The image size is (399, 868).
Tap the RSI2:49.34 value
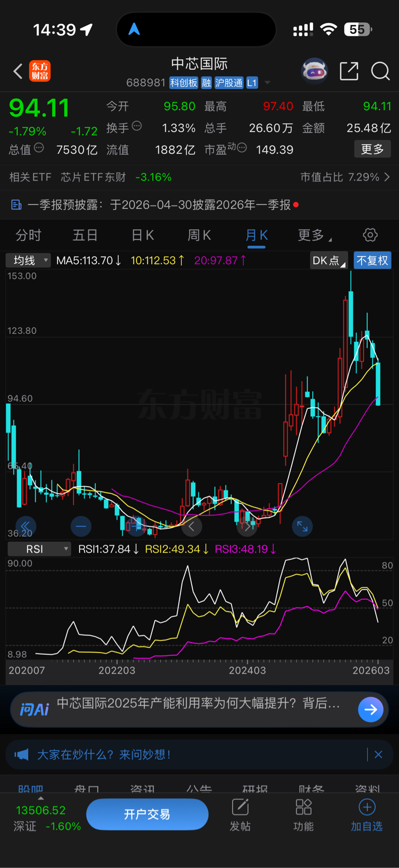click(x=177, y=549)
